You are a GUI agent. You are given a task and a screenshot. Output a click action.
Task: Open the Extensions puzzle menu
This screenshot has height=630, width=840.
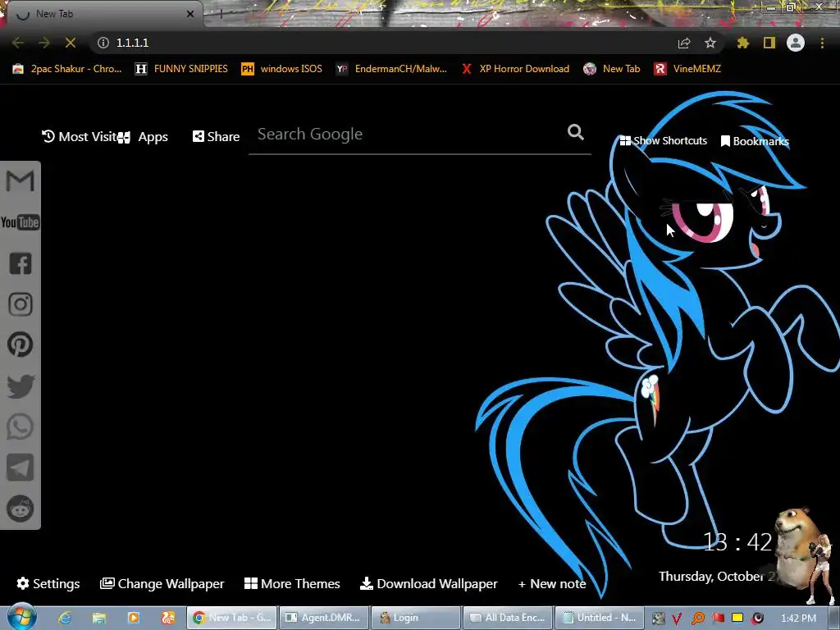[743, 43]
